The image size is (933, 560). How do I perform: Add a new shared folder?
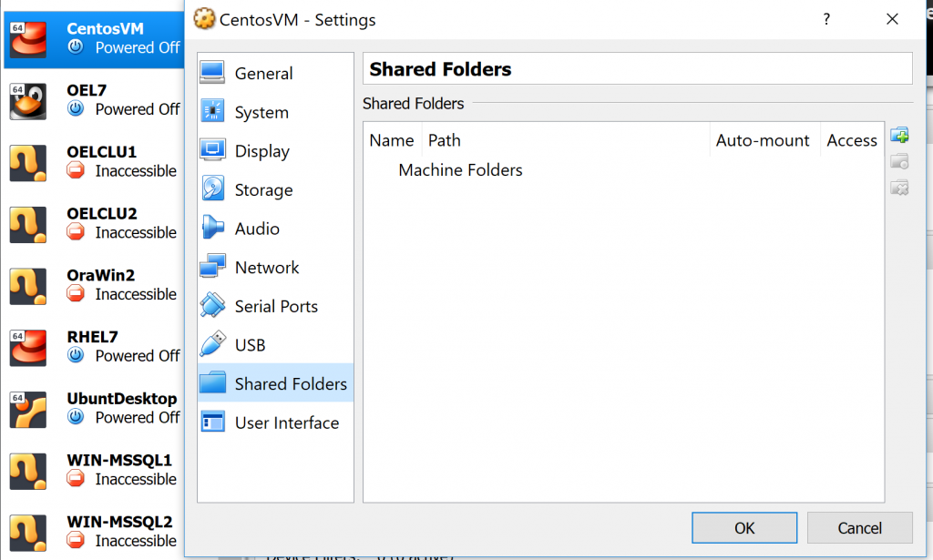[899, 136]
